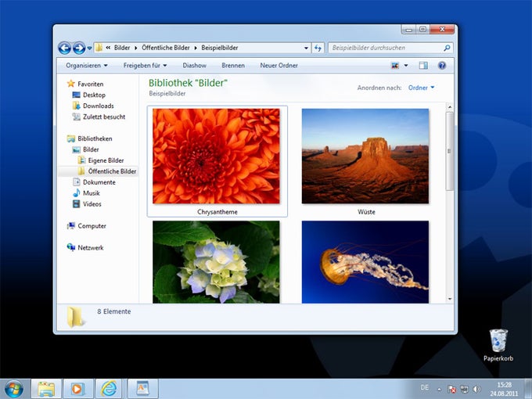Launch Windows Media Player from taskbar
532x399 pixels.
tap(77, 389)
